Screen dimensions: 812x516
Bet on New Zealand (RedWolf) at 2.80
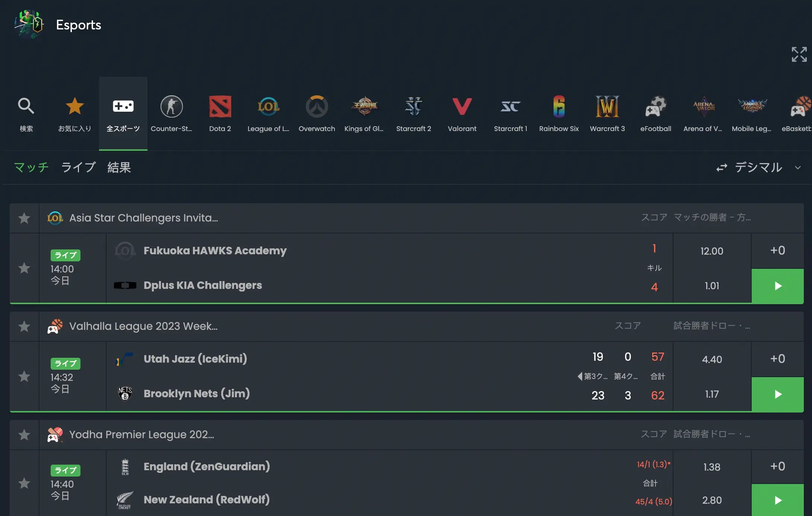coord(712,500)
